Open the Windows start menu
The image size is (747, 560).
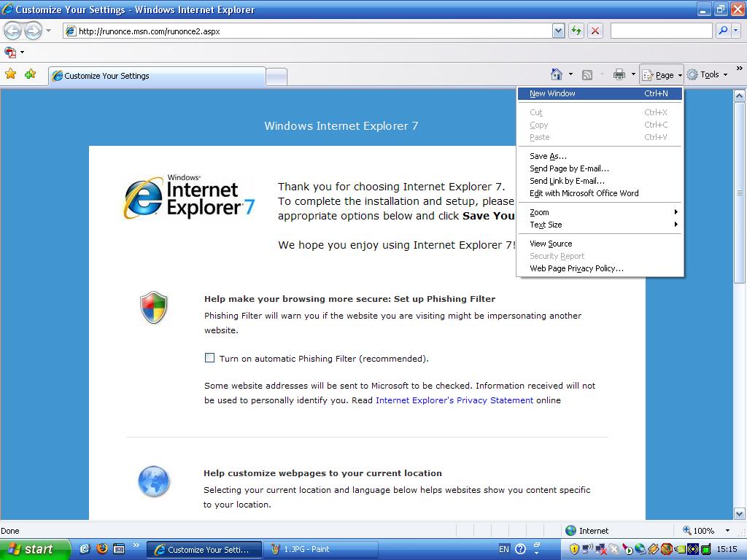(35, 549)
